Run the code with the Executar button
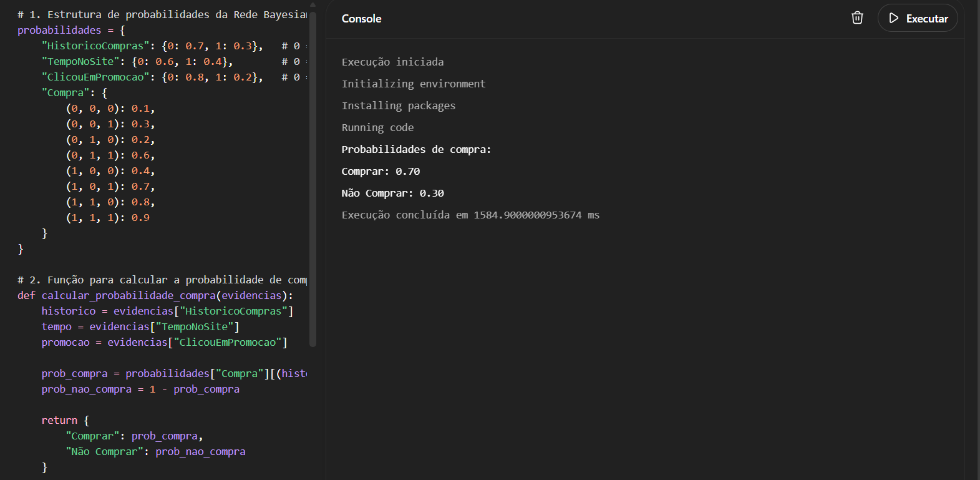Screen dimensions: 980x480 pos(918,18)
